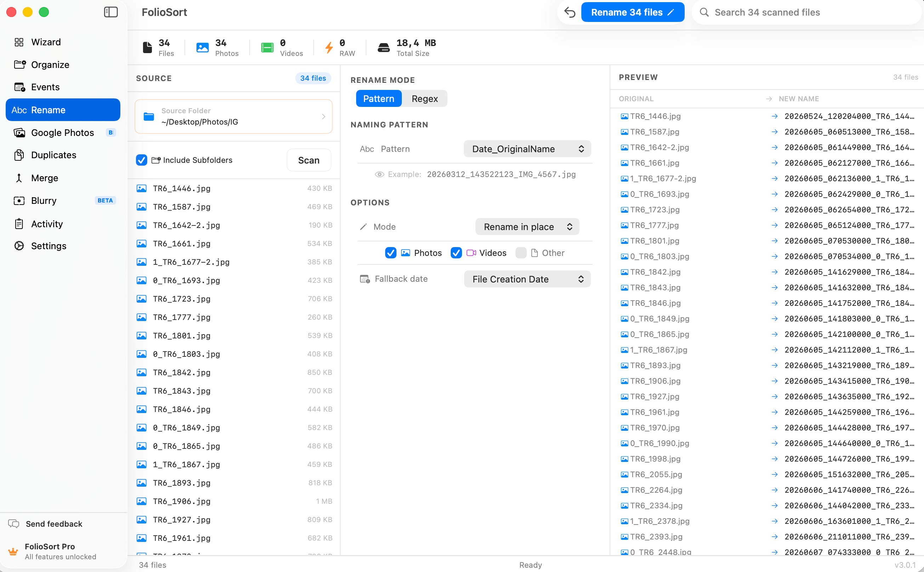Open the Organize section
The image size is (924, 572).
(x=63, y=64)
